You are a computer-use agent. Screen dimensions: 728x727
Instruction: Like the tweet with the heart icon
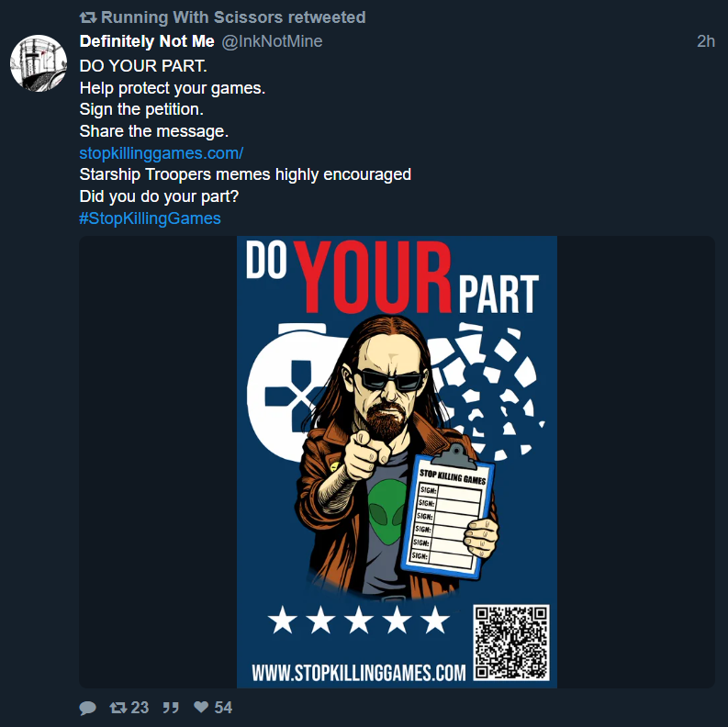[200, 707]
